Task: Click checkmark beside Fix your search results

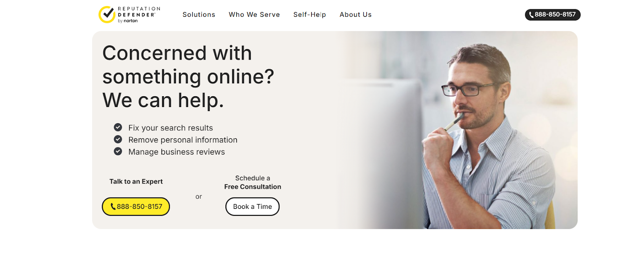Action: point(118,127)
